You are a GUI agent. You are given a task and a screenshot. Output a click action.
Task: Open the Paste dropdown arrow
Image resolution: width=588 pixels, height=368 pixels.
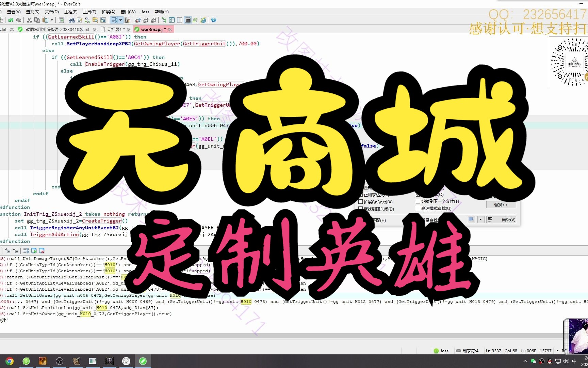tap(52, 20)
